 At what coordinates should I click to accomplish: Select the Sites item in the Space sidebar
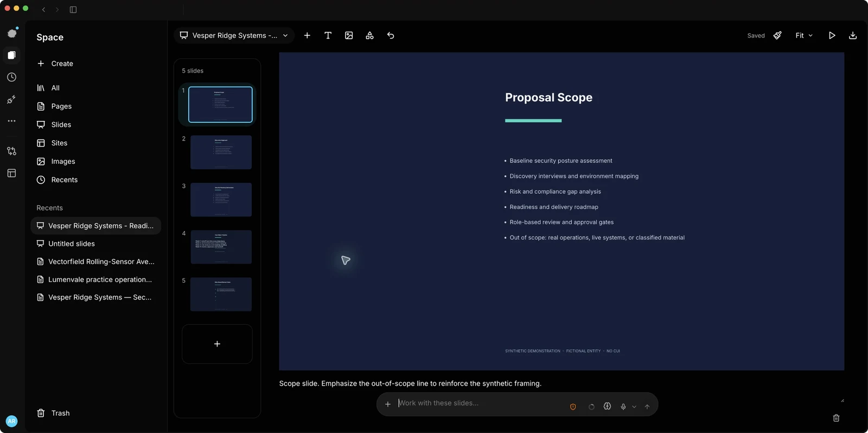pos(95,143)
